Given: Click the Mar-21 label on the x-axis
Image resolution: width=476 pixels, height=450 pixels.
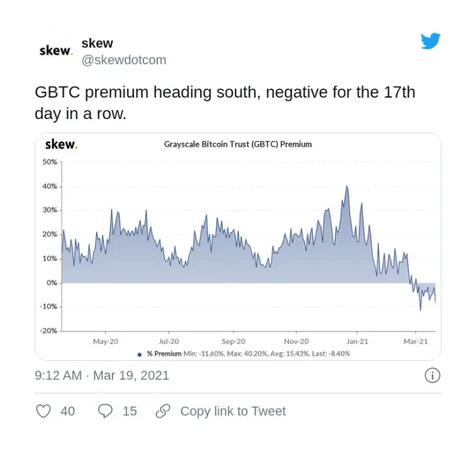Looking at the screenshot, I should (x=416, y=341).
